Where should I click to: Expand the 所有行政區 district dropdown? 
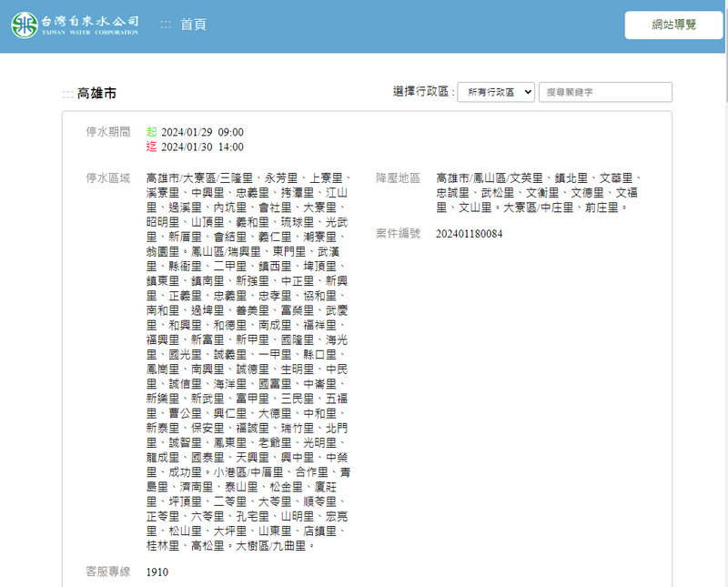coord(496,92)
